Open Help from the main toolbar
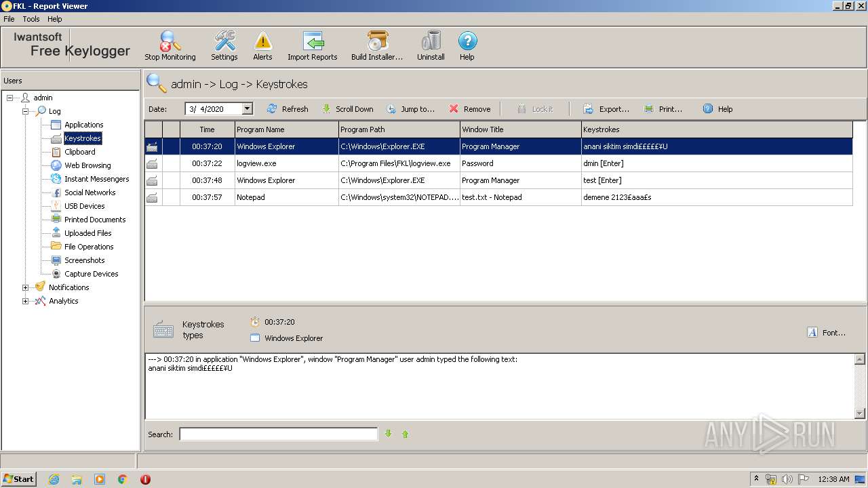Screen dimensions: 868x488 click(467, 45)
